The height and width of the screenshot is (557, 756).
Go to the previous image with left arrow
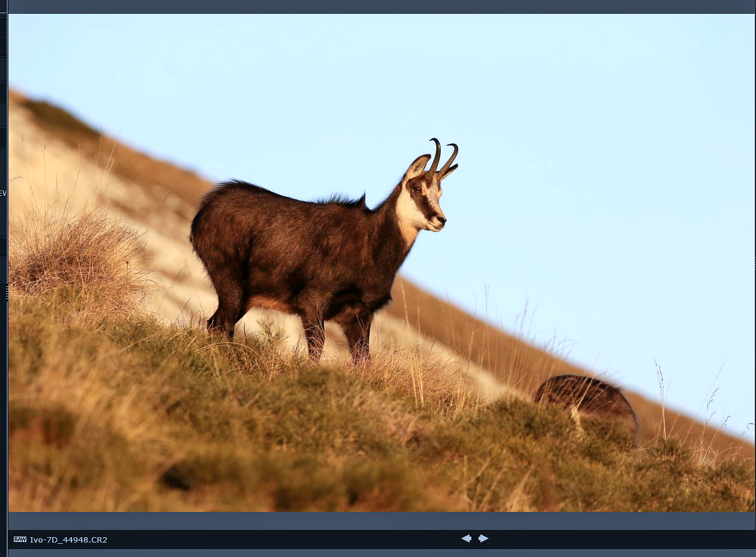[x=466, y=538]
